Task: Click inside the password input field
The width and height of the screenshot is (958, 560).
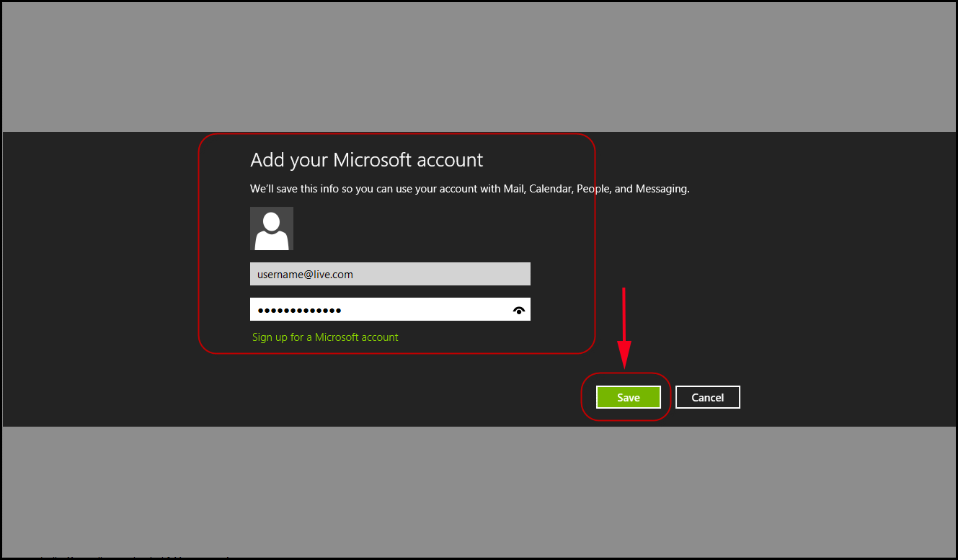Action: tap(418, 309)
